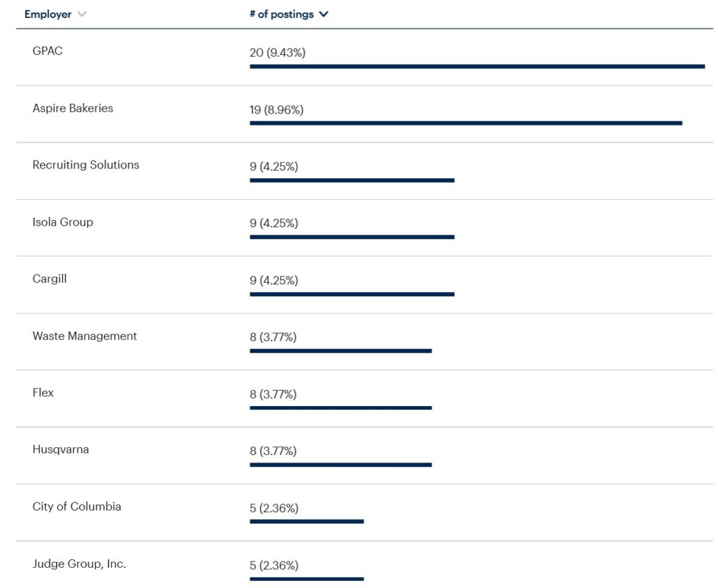This screenshot has height=588, width=718.
Task: Click the City of Columbia postings bar
Action: (x=307, y=521)
